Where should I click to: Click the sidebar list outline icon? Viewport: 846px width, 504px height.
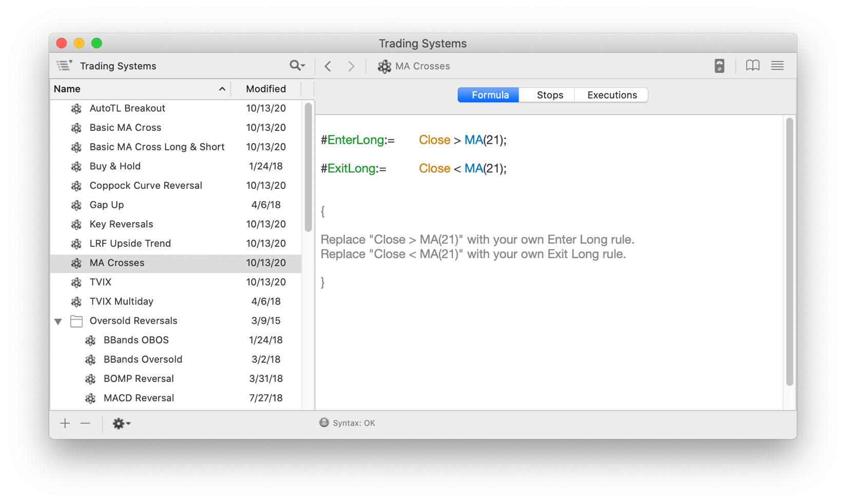pos(64,66)
